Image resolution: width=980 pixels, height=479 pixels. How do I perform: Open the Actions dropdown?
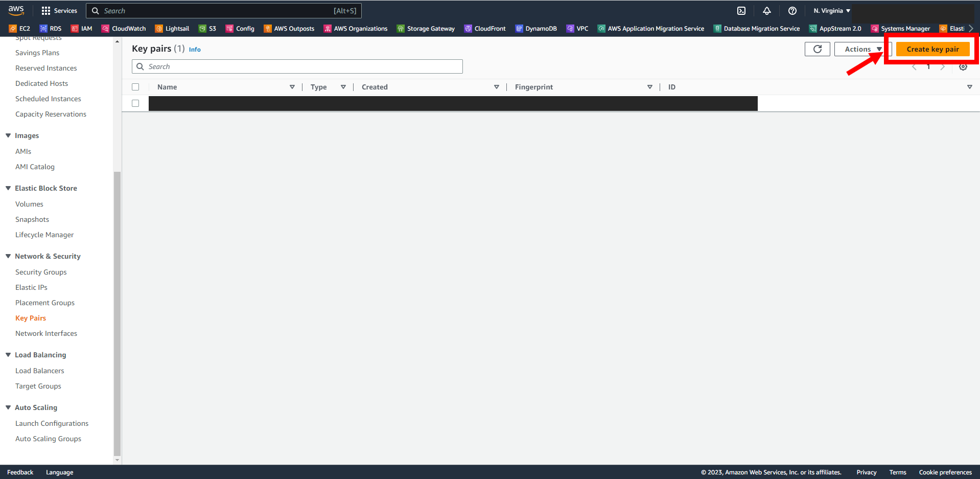tap(863, 49)
